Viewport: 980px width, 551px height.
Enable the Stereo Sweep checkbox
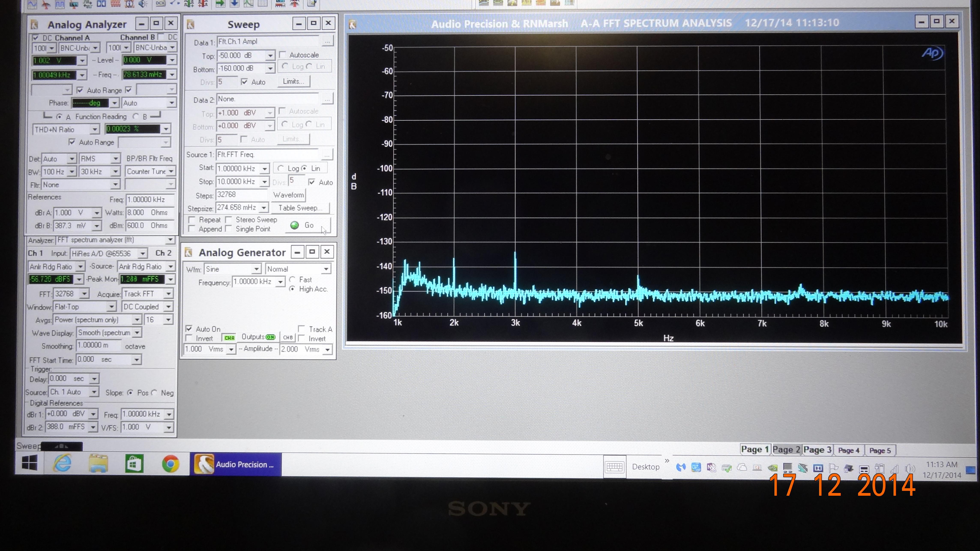229,220
